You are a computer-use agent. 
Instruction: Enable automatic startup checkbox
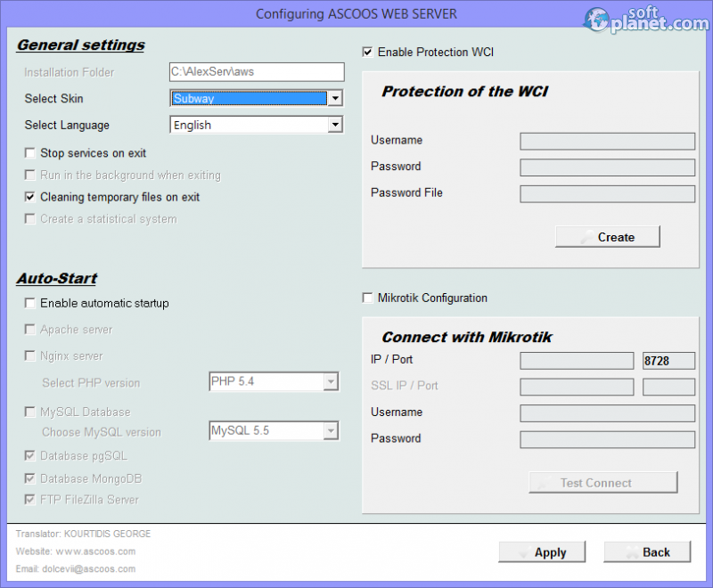(29, 303)
